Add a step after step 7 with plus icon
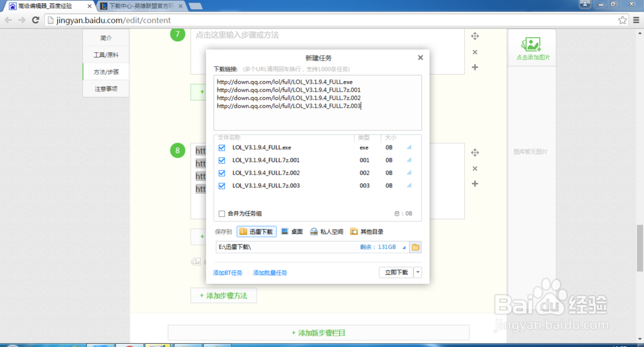644x347 pixels. (x=475, y=68)
